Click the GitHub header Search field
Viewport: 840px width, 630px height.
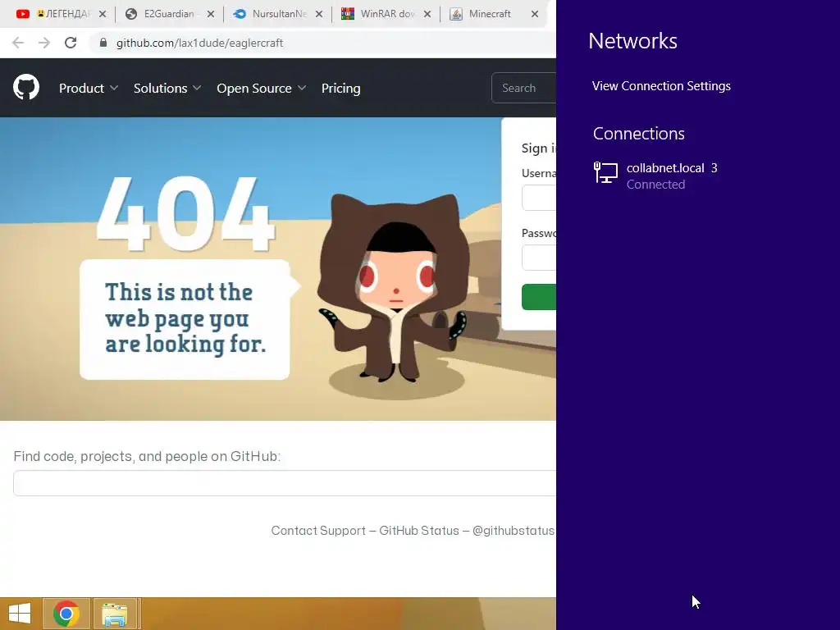point(524,88)
